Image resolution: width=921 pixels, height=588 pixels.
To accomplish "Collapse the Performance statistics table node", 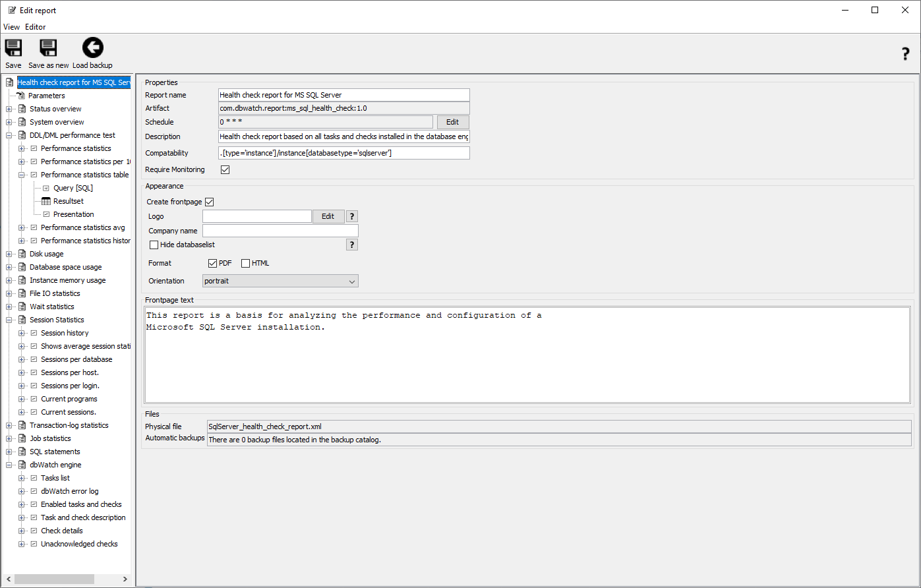I will (22, 175).
